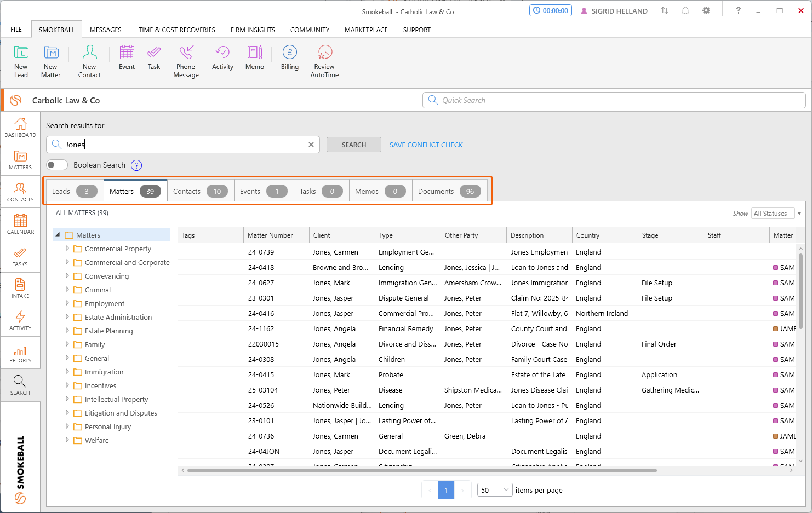Screen dimensions: 812x513
Task: Click in the Quick Search field
Action: tap(614, 100)
